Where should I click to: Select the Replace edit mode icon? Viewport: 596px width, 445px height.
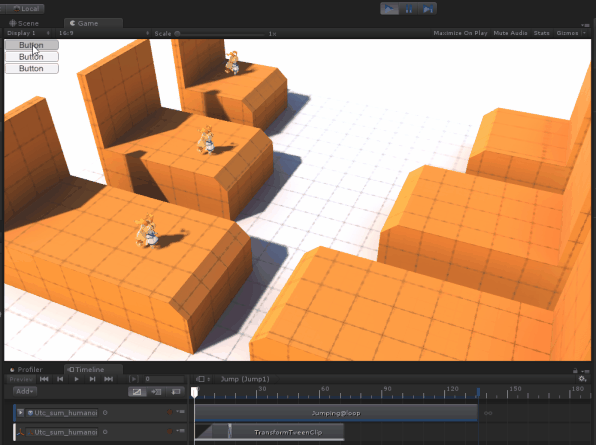tap(175, 392)
